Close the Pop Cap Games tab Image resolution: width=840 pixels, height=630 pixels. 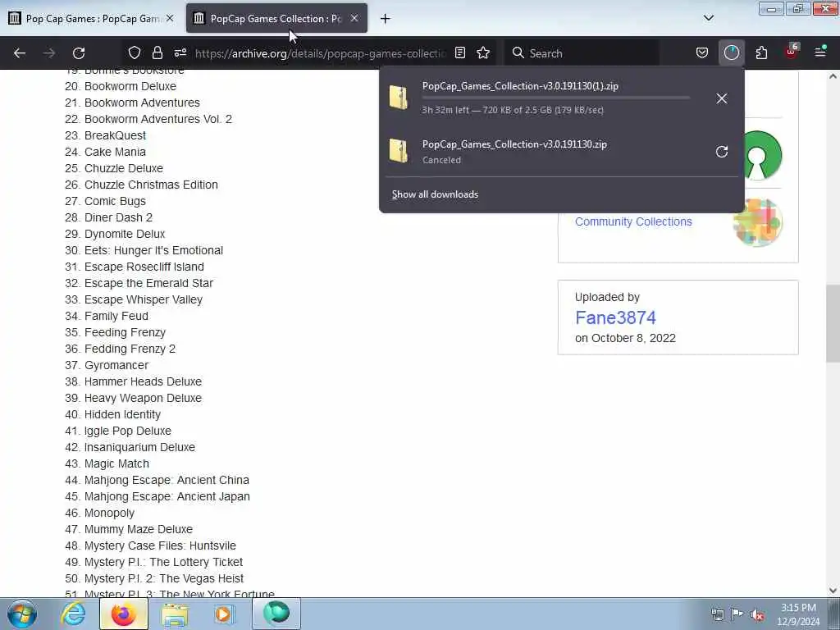170,18
